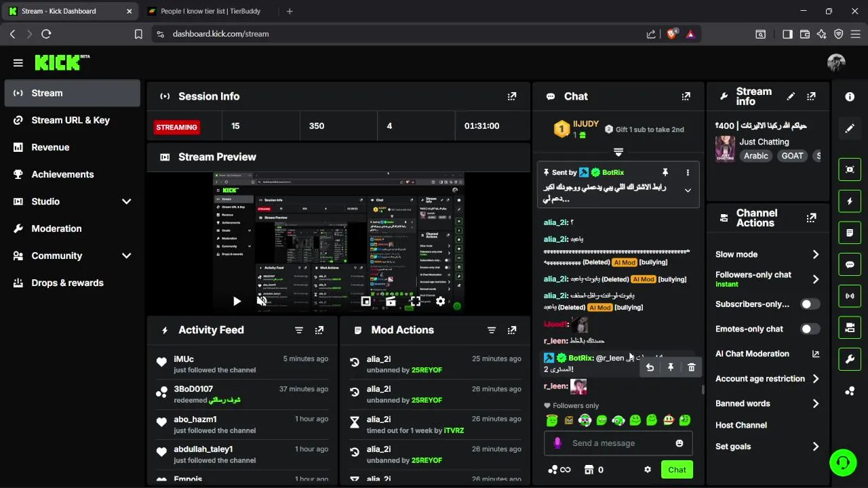Open Slow mode settings arrow
This screenshot has height=488, width=868.
(816, 254)
